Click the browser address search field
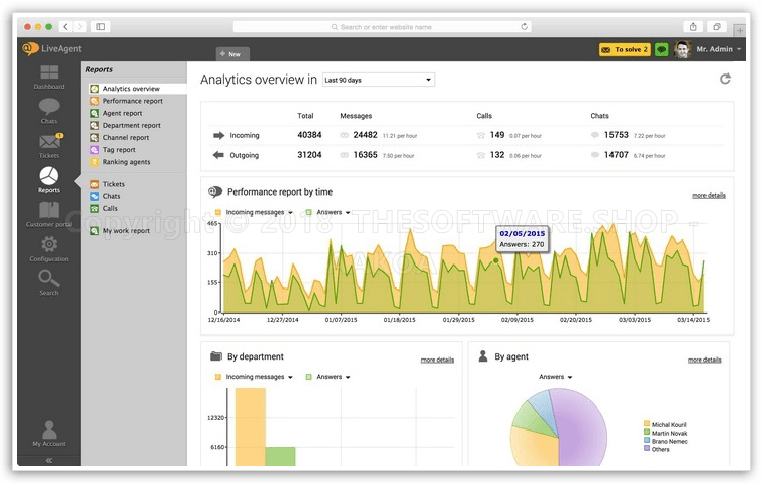The width and height of the screenshot is (763, 483). 380,26
